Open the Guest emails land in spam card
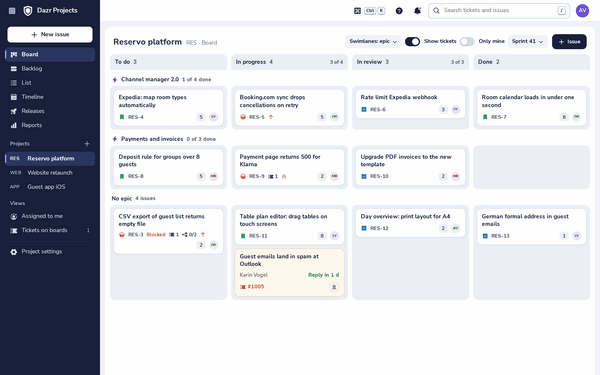 tap(289, 272)
